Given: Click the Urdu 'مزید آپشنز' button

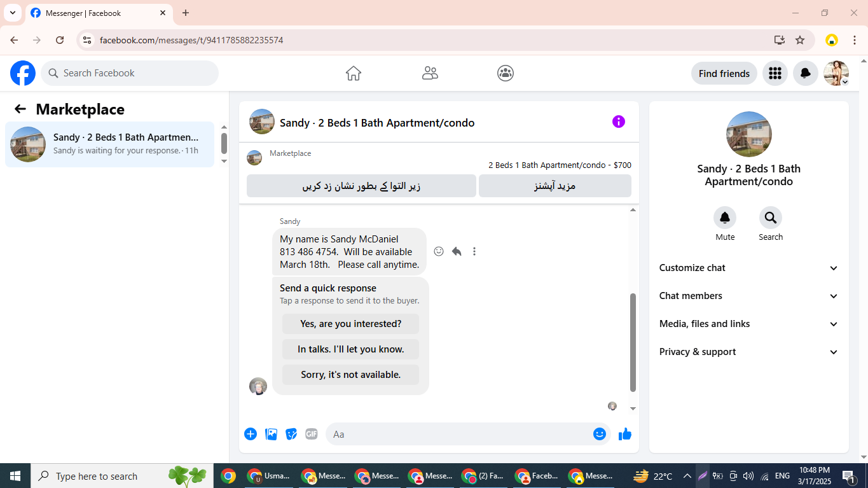Looking at the screenshot, I should tap(555, 186).
